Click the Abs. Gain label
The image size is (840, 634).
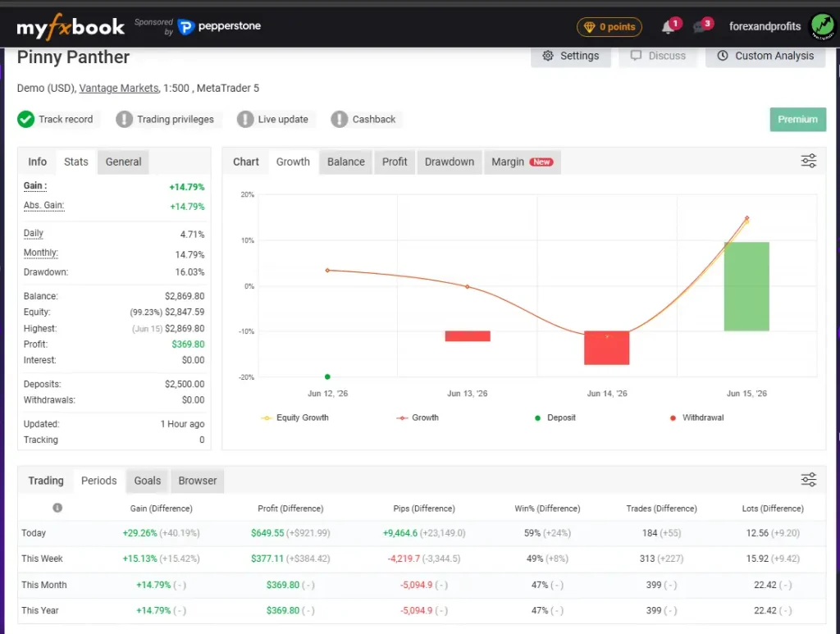coord(44,206)
